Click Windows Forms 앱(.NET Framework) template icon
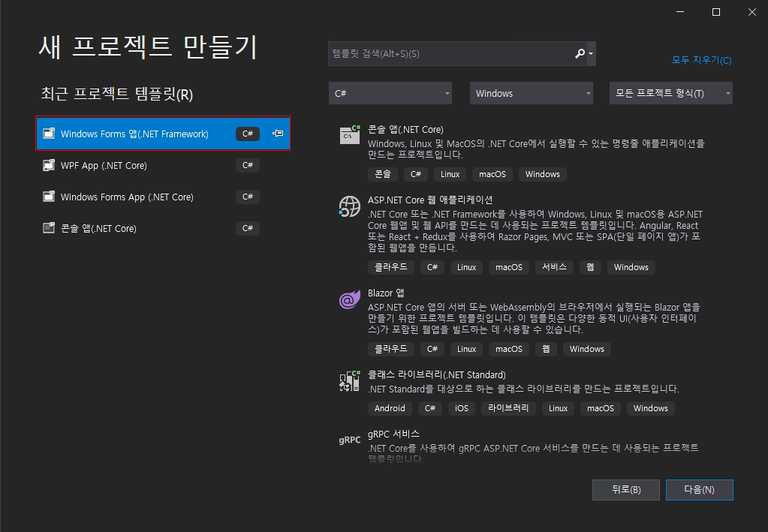This screenshot has height=532, width=768. tap(49, 133)
